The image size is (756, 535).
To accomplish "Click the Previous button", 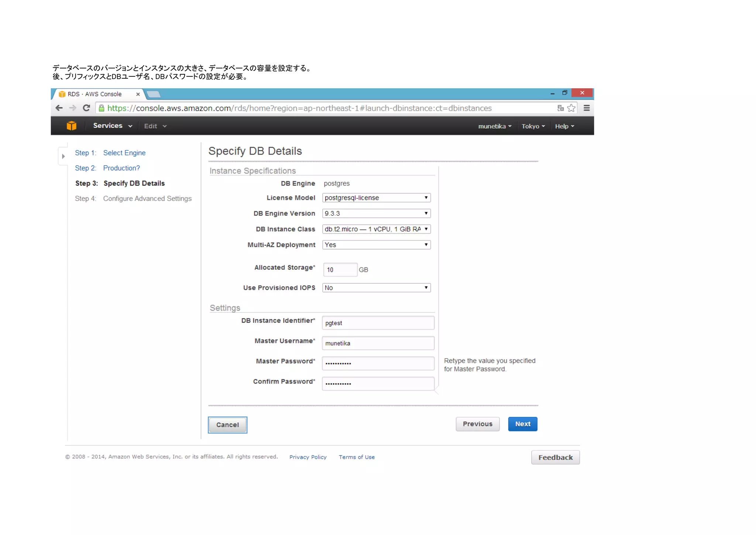I will pos(478,424).
